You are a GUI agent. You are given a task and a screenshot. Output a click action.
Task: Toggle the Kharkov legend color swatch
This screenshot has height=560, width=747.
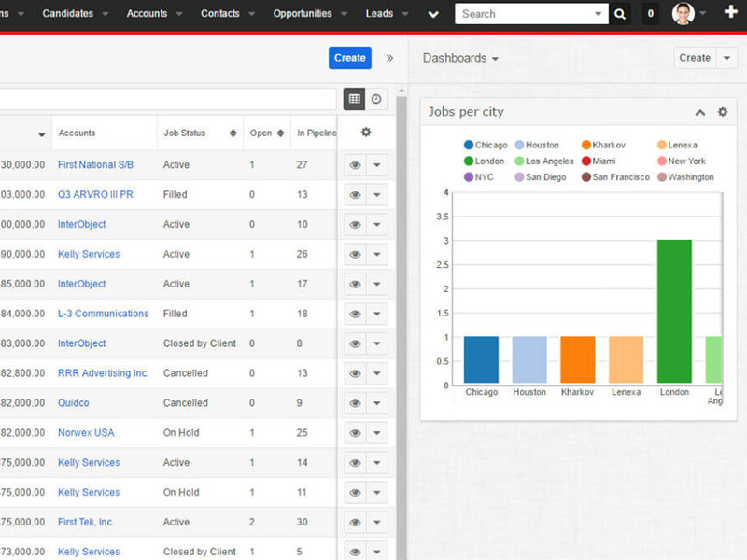coord(586,145)
